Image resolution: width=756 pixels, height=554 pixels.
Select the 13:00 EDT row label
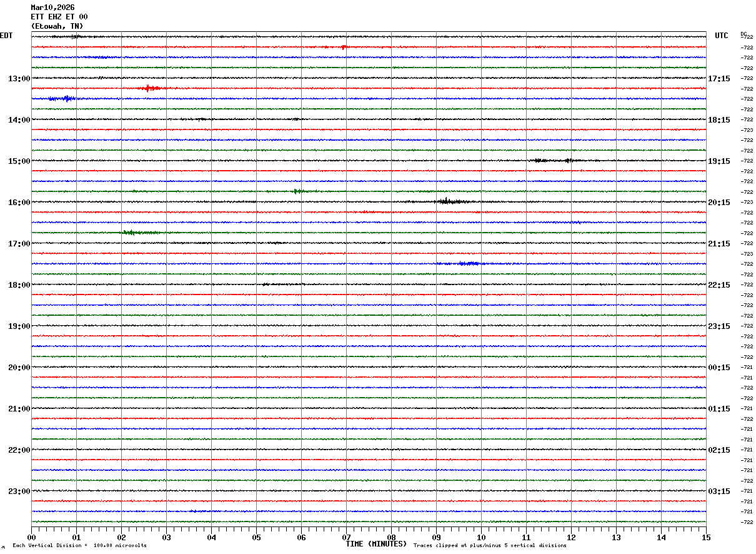[19, 79]
